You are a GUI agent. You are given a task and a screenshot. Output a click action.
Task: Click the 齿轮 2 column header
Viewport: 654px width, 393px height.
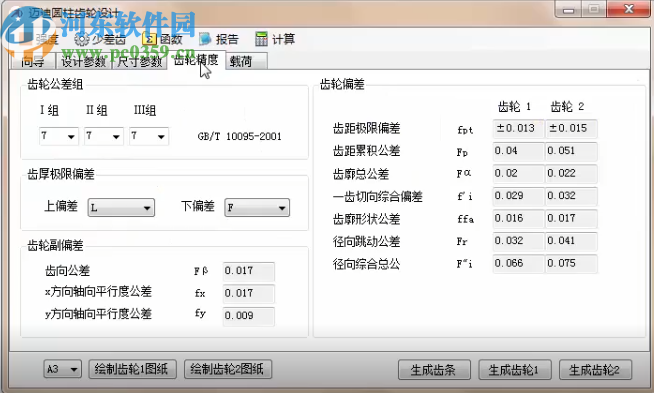point(567,107)
